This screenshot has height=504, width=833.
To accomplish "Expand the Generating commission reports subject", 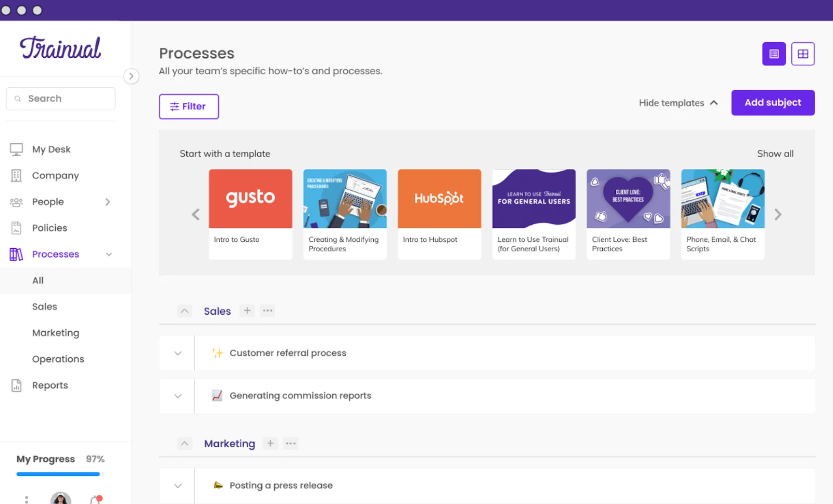I will [177, 396].
